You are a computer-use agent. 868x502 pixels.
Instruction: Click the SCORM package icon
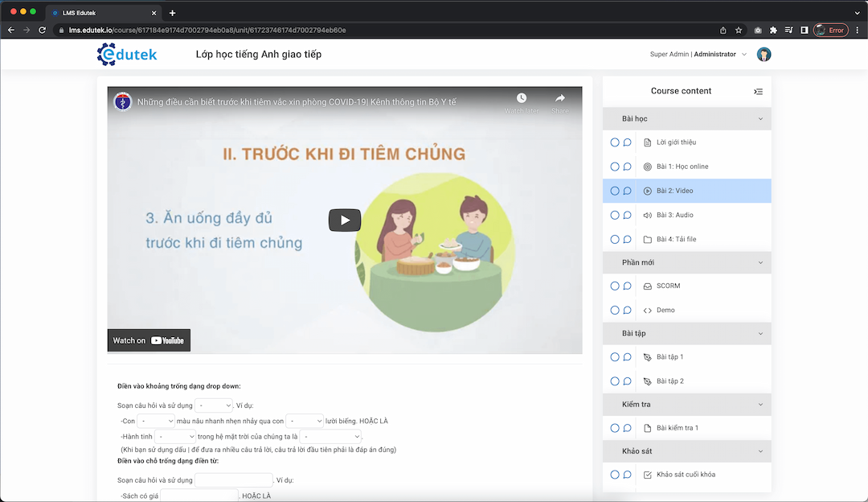click(x=648, y=286)
